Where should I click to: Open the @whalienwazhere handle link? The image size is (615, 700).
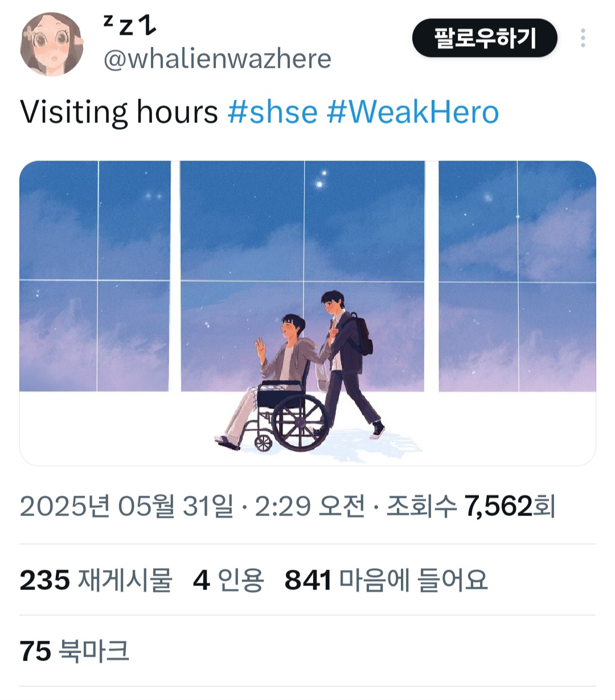[217, 59]
